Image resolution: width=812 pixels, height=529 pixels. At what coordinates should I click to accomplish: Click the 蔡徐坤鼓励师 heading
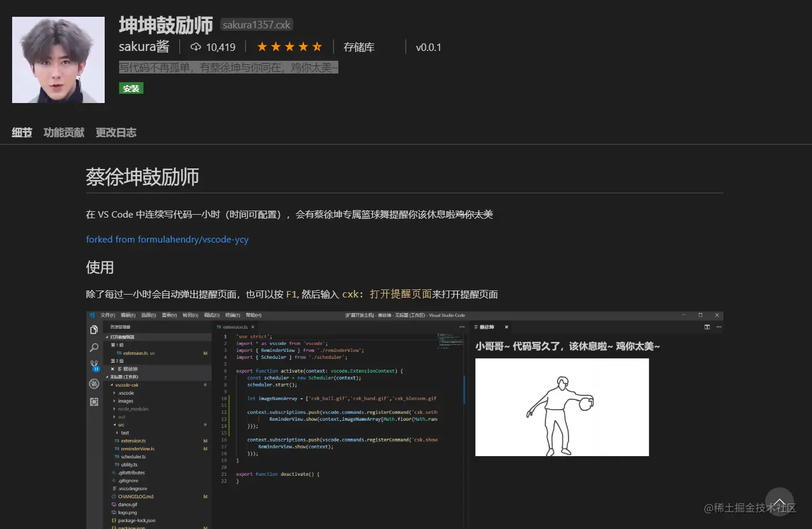(142, 177)
